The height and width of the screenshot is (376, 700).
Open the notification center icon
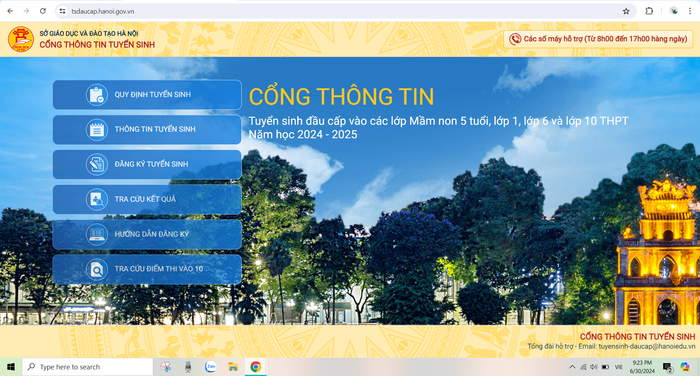coord(667,367)
